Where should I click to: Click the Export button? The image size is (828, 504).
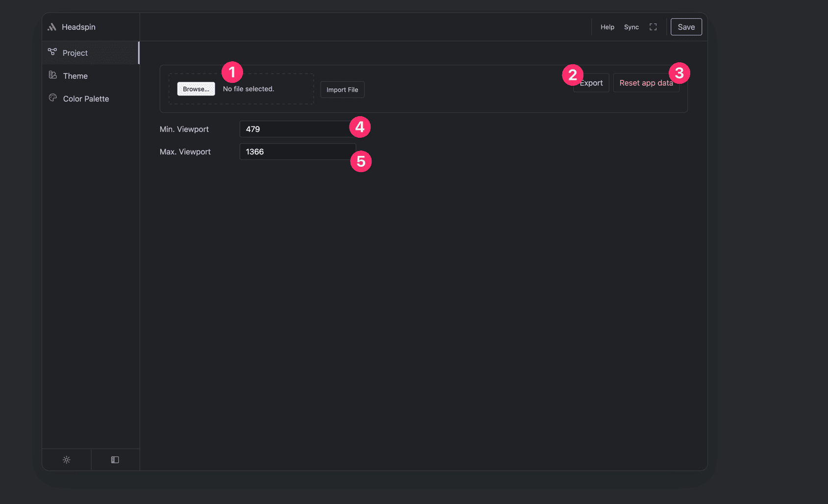click(x=591, y=82)
